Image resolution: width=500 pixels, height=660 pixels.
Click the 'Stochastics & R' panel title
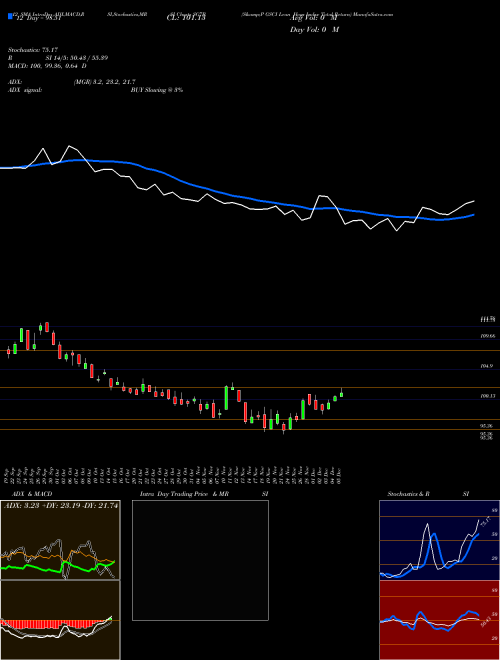pos(409,494)
